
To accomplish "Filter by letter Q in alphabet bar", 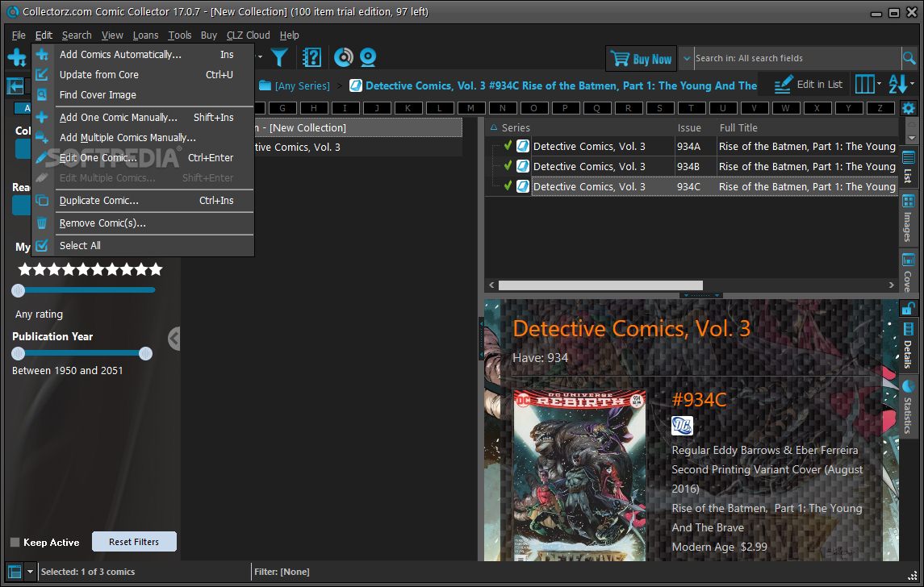I will pyautogui.click(x=596, y=108).
